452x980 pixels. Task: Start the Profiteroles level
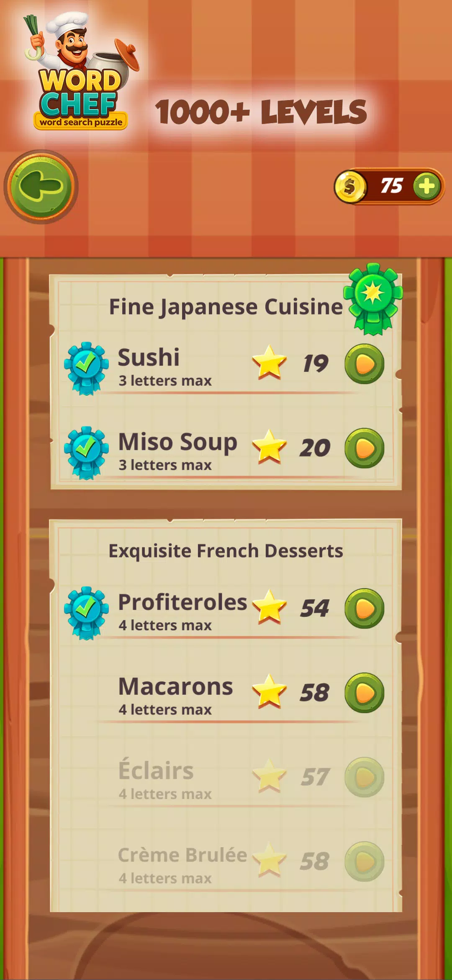364,609
